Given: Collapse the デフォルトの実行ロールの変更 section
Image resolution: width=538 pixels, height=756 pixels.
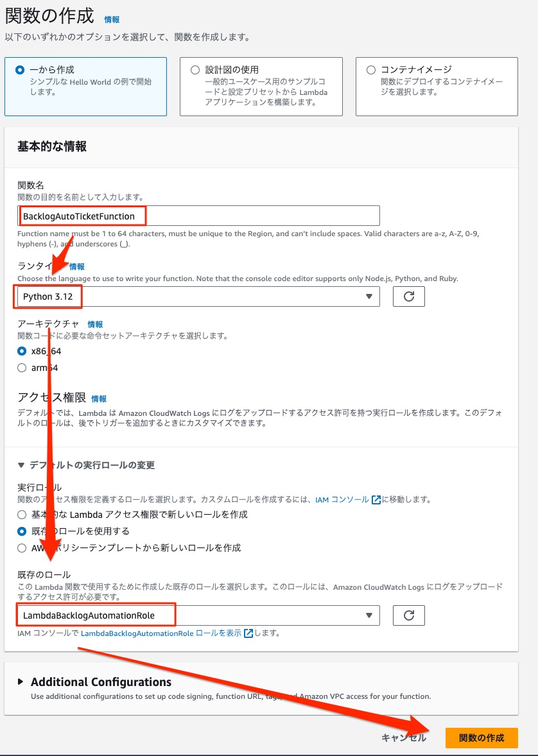Looking at the screenshot, I should [87, 465].
